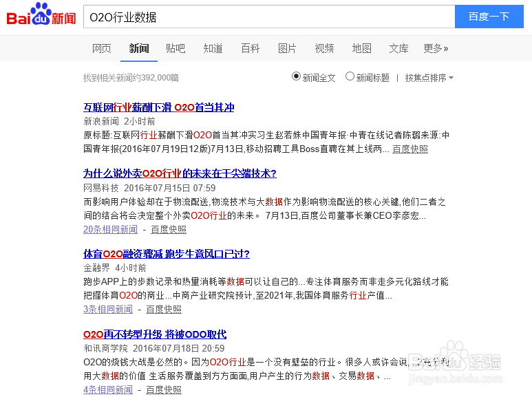Screen dimensions: 532x397
Task: Click the search box containing O2O行业数据
Action: (269, 17)
